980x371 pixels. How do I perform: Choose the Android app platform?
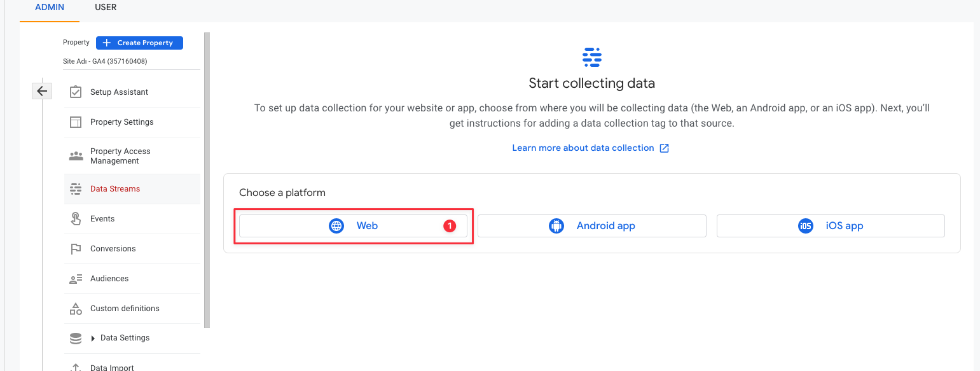pos(592,226)
